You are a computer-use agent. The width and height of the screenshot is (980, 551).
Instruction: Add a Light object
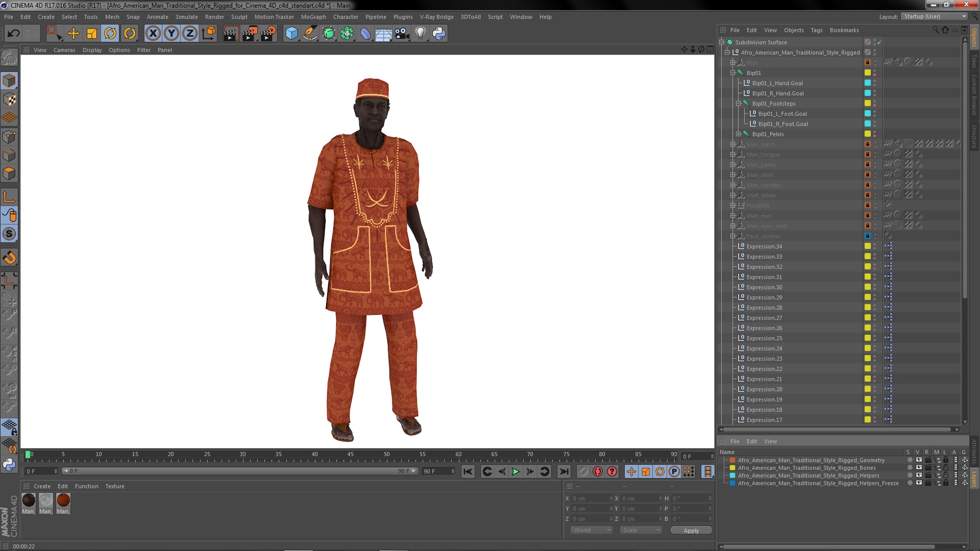421,34
